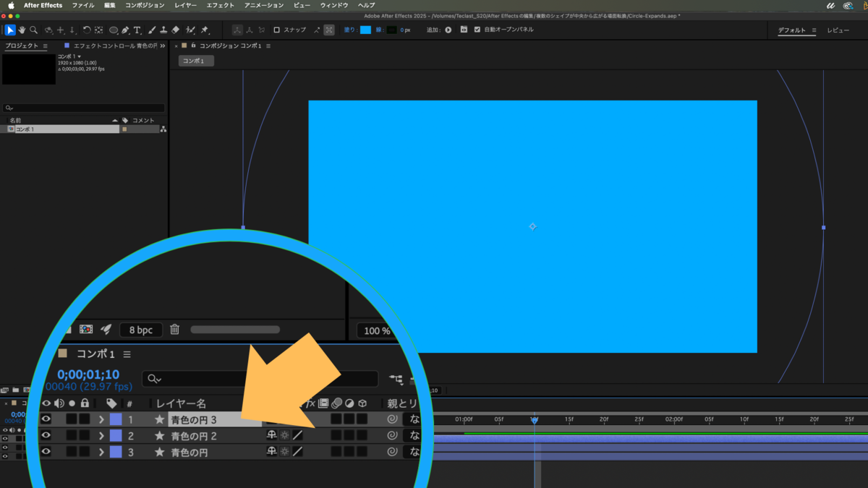868x488 pixels.
Task: Select the Eraser tool
Action: click(175, 30)
